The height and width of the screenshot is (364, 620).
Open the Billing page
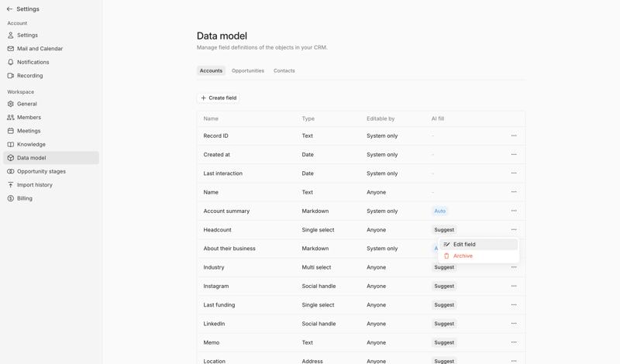25,198
